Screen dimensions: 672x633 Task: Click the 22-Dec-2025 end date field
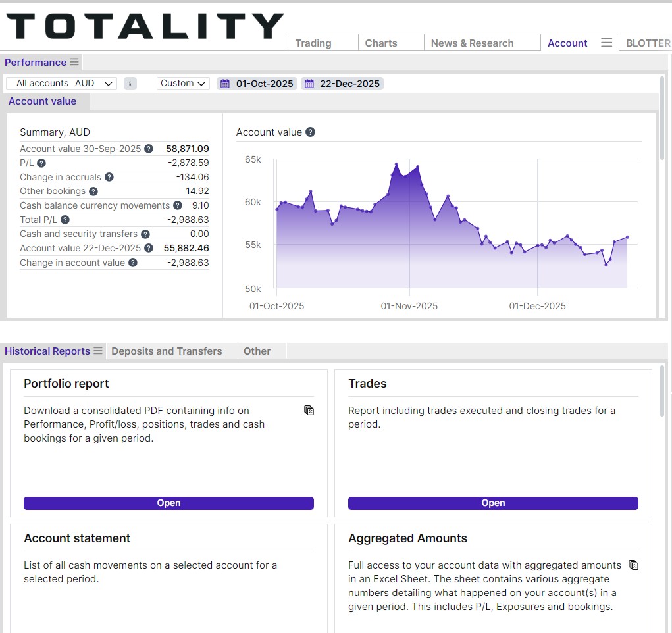(342, 84)
